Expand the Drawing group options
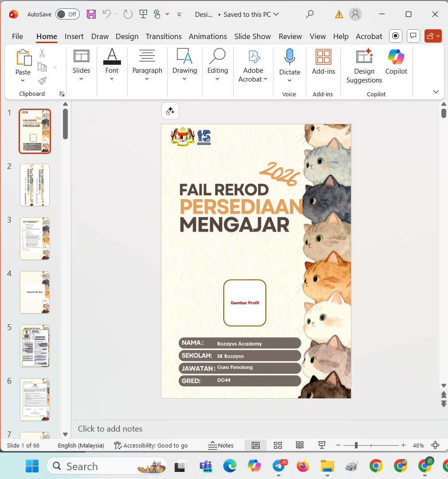 coord(184,78)
